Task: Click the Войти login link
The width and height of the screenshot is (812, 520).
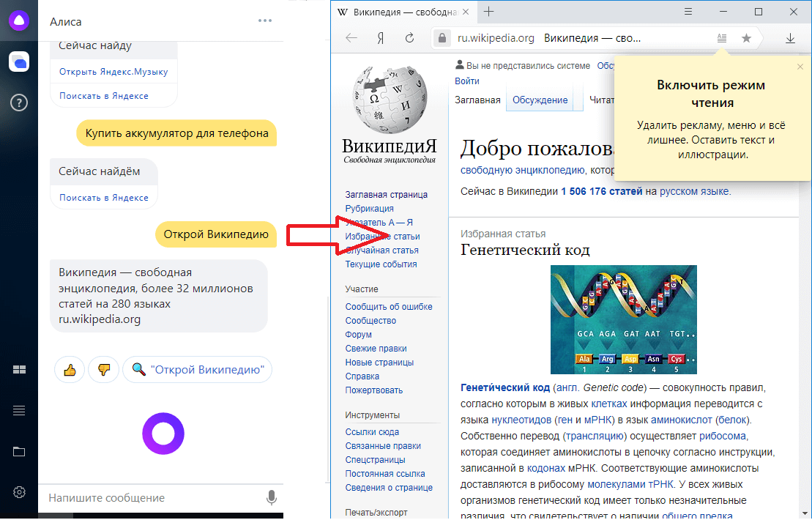Action: (467, 81)
